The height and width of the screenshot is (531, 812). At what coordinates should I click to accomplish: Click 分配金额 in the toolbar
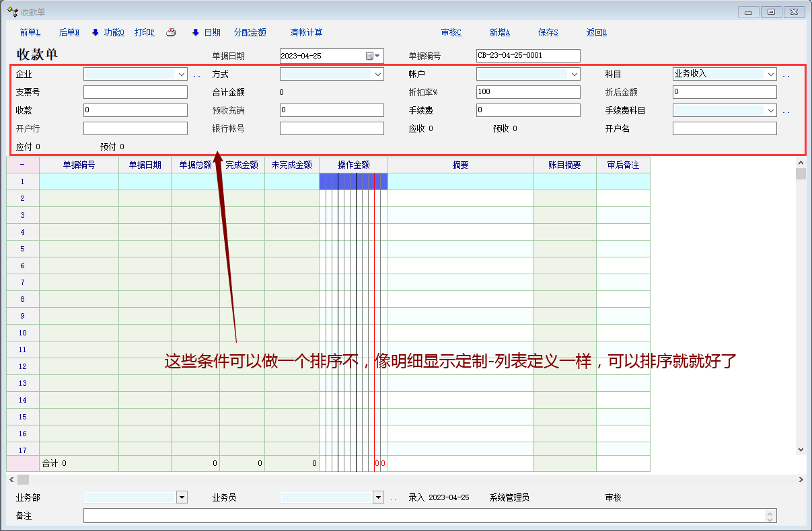(x=250, y=32)
